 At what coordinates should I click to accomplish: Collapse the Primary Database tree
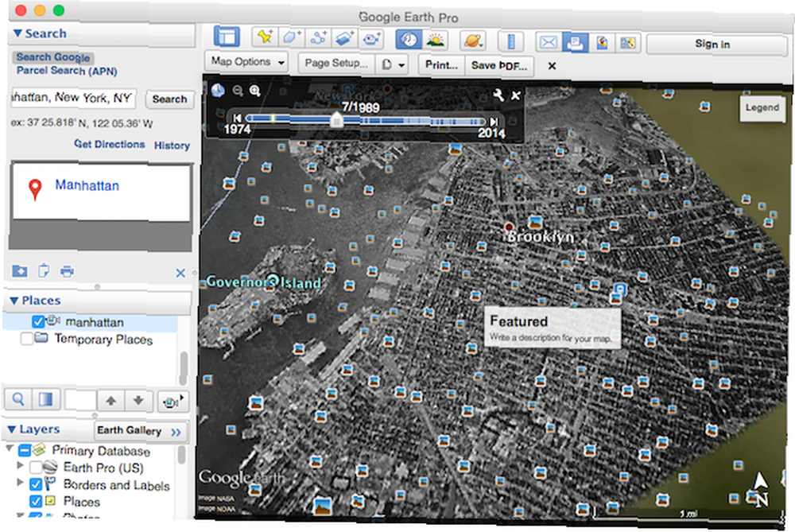click(x=9, y=449)
